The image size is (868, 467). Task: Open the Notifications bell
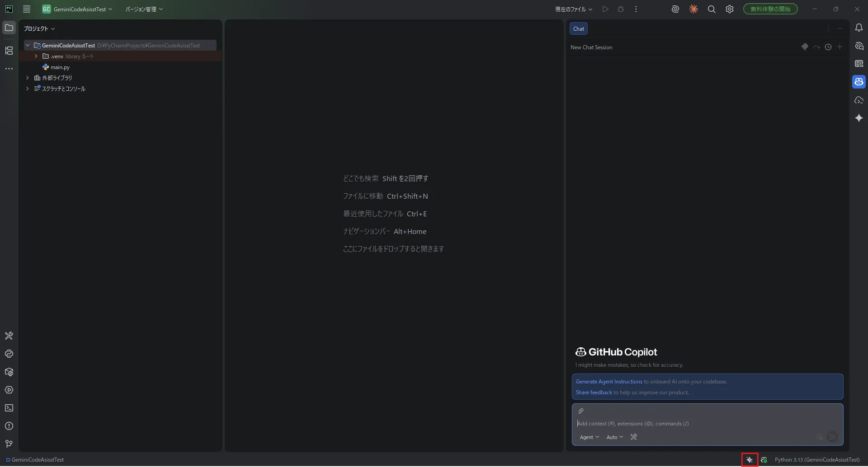click(859, 28)
